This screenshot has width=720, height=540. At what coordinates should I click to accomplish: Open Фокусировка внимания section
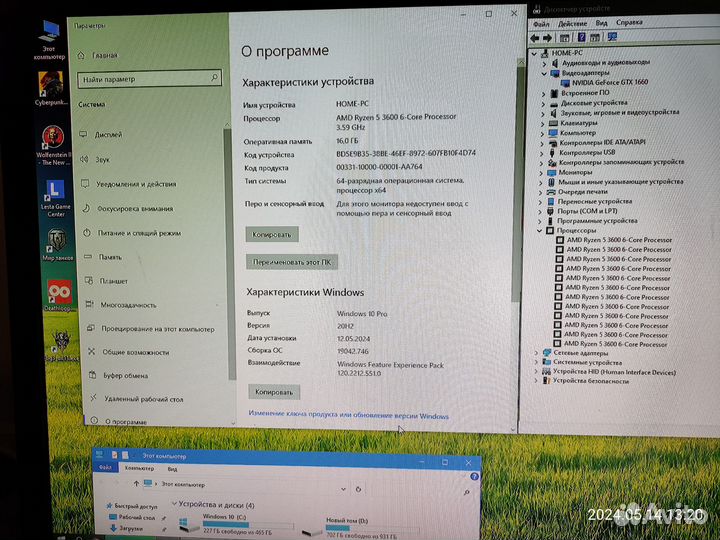pos(128,208)
